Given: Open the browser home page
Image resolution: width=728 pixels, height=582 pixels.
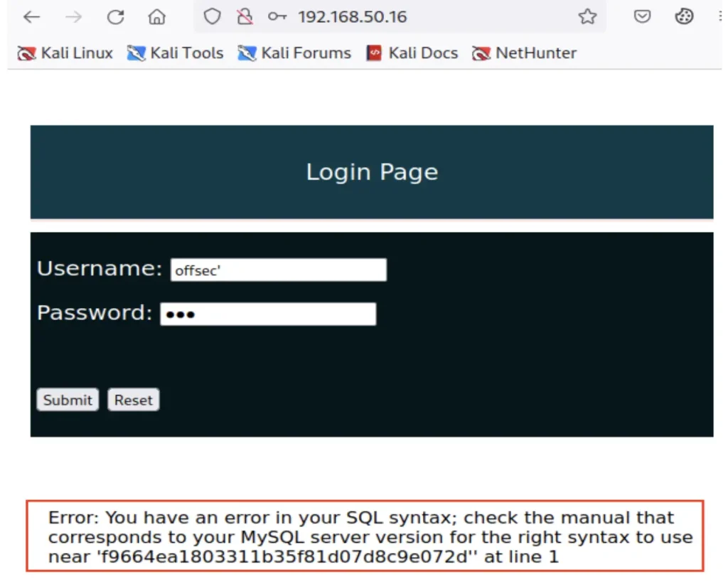Looking at the screenshot, I should (x=156, y=17).
